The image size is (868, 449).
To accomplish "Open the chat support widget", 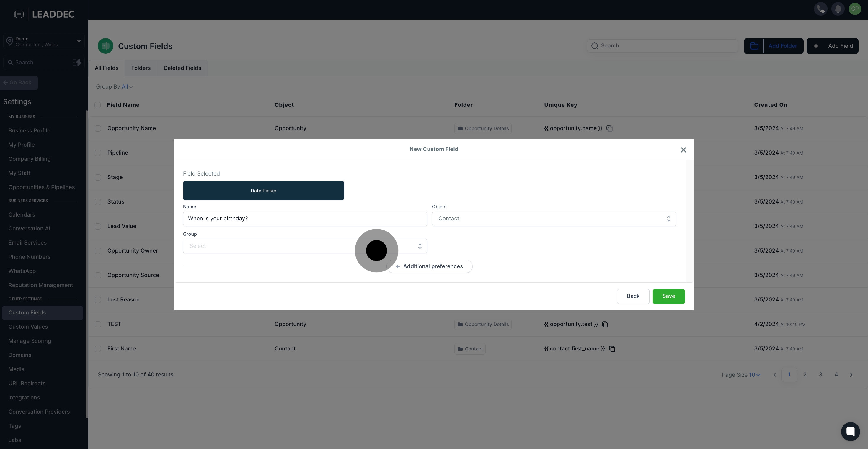I will click(850, 431).
